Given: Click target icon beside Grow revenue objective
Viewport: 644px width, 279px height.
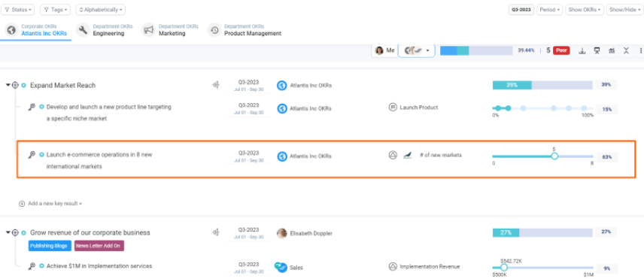Looking at the screenshot, I should click(x=15, y=232).
